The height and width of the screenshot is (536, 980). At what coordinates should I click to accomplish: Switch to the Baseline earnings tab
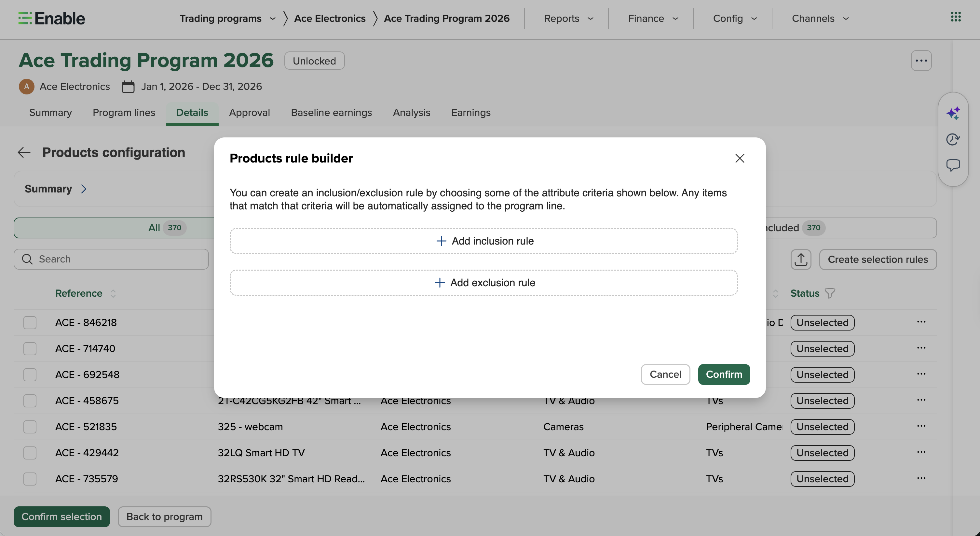pyautogui.click(x=331, y=113)
